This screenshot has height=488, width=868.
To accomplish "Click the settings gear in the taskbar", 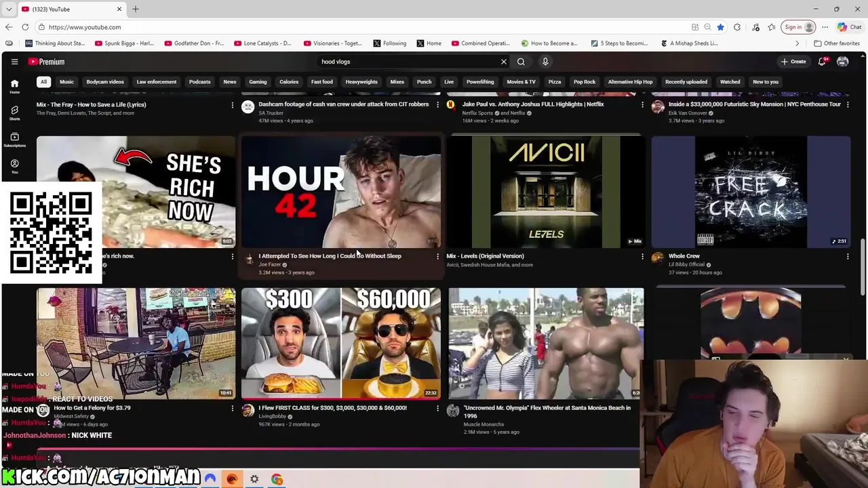I will [254, 479].
